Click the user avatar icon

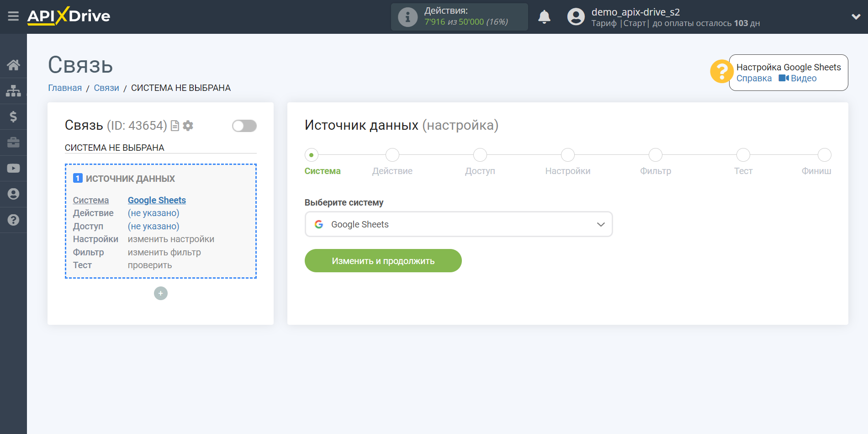click(576, 17)
